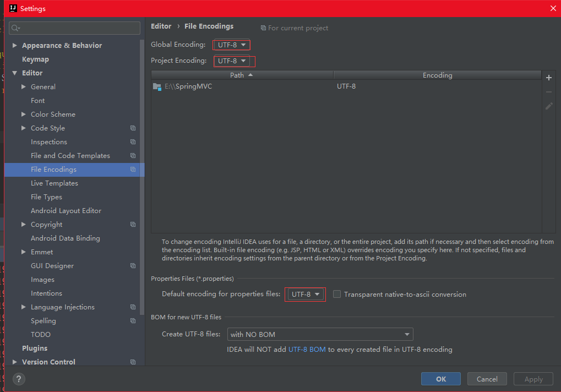Click the IntelliJ logo in title bar
The height and width of the screenshot is (392, 561).
point(13,8)
